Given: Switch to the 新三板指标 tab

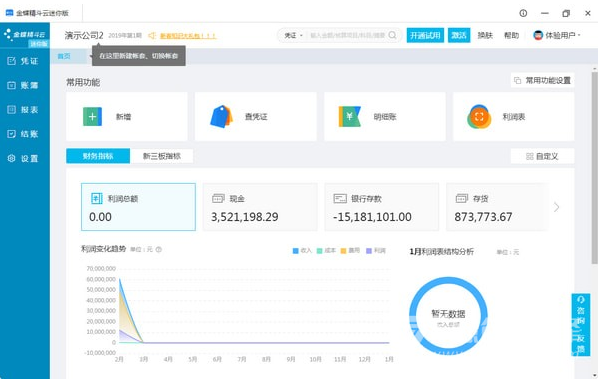Looking at the screenshot, I should pyautogui.click(x=162, y=156).
